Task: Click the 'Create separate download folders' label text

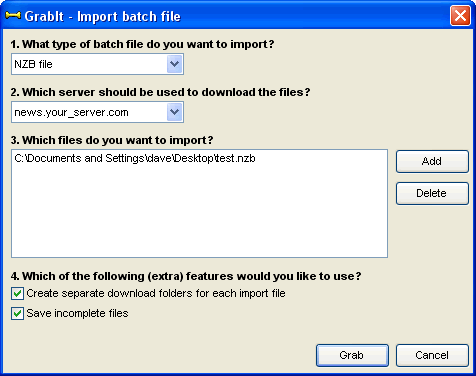Action: (156, 293)
